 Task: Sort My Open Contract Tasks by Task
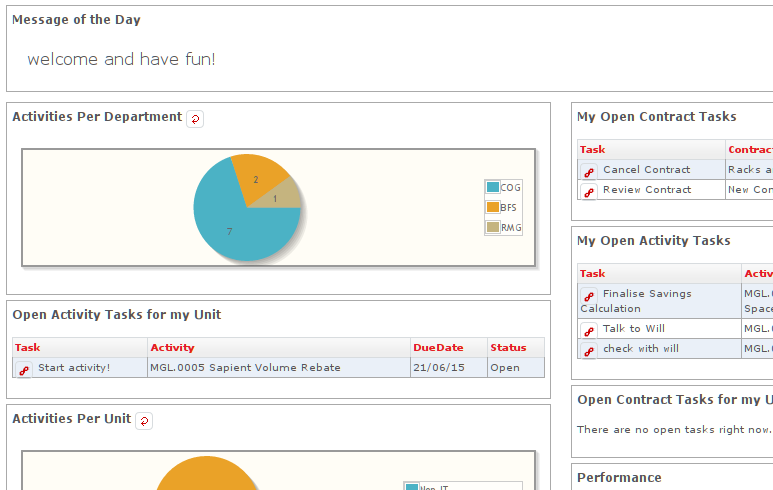click(592, 150)
